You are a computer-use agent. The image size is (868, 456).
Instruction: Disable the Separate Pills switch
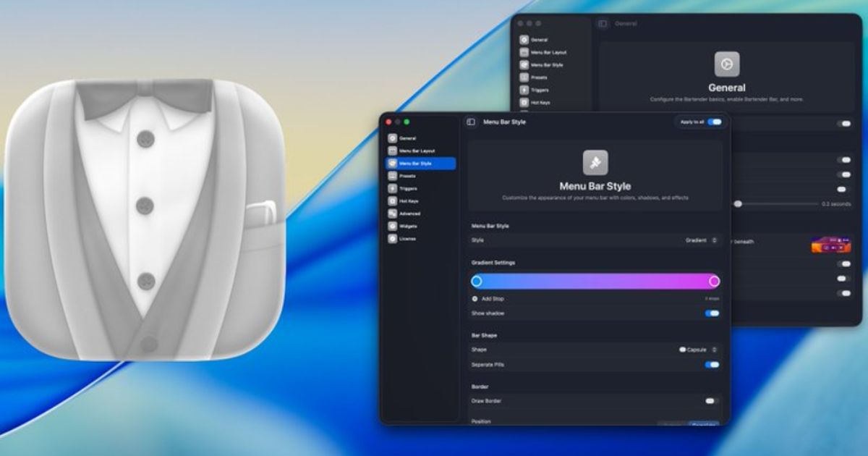click(712, 365)
